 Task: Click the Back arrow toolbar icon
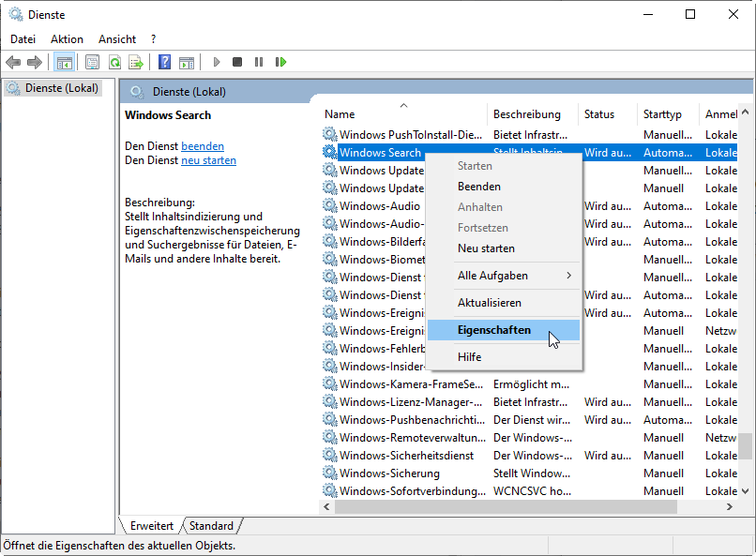point(13,62)
